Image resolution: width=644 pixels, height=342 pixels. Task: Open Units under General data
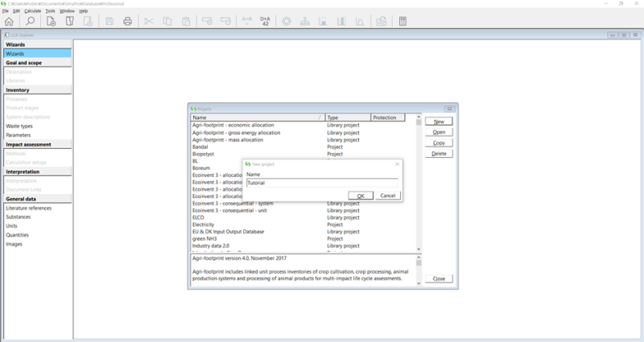[11, 226]
